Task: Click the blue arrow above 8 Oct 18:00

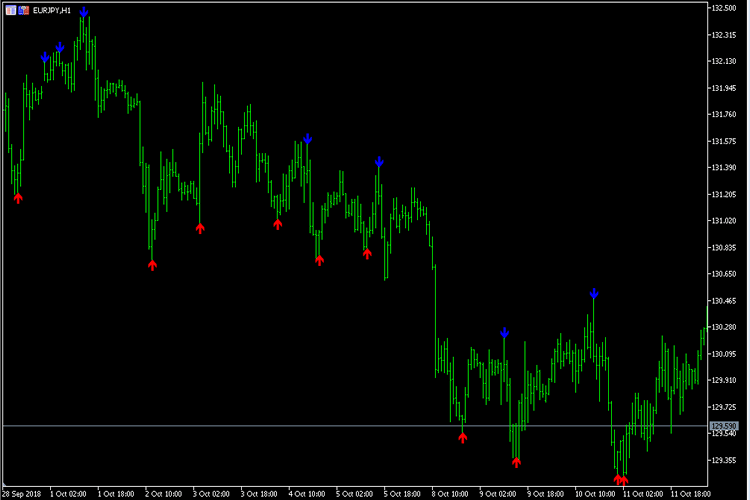Action: tap(505, 333)
